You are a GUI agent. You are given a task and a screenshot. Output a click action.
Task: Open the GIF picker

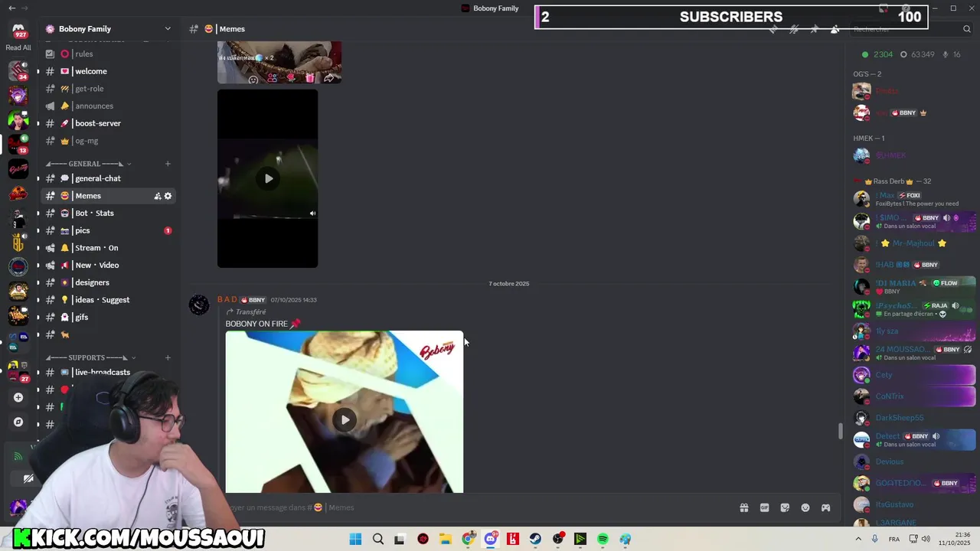coord(764,507)
